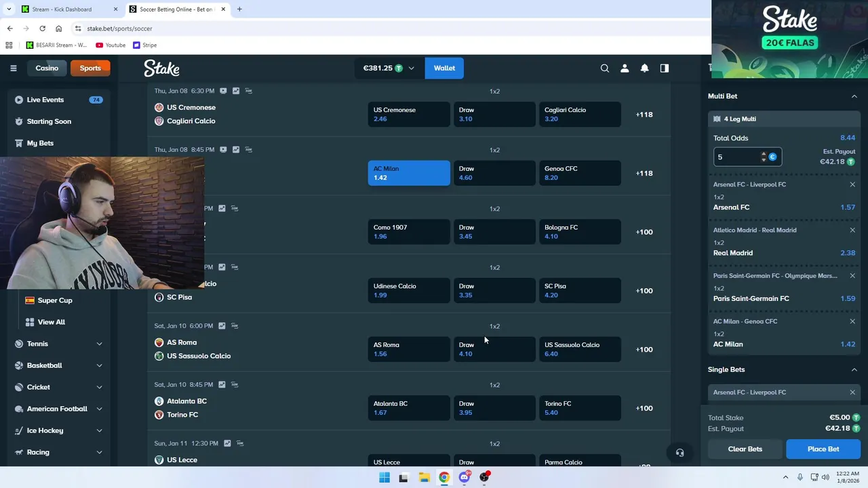The width and height of the screenshot is (868, 488).
Task: Show +100 more markets for AS Roma match
Action: (x=644, y=349)
